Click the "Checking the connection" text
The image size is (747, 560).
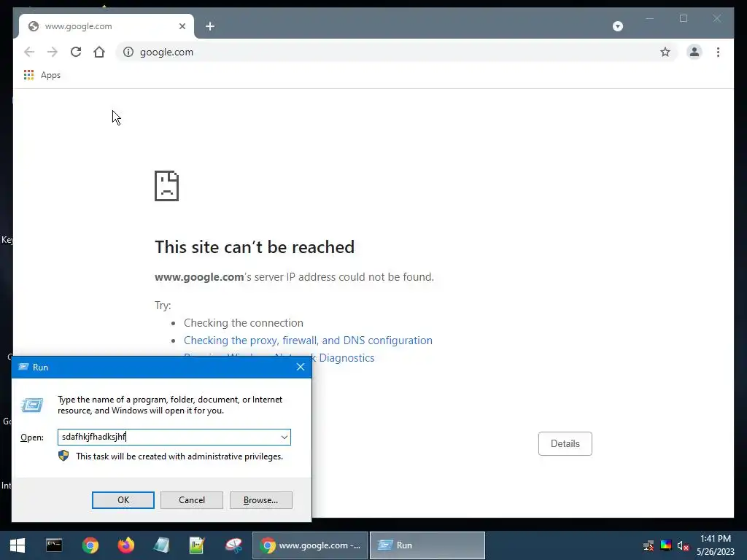click(x=244, y=323)
